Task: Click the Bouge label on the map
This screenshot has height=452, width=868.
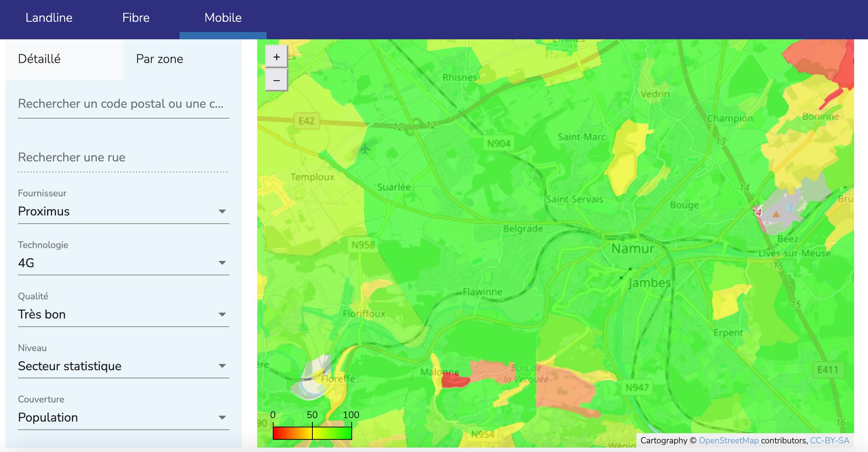Action: point(684,205)
